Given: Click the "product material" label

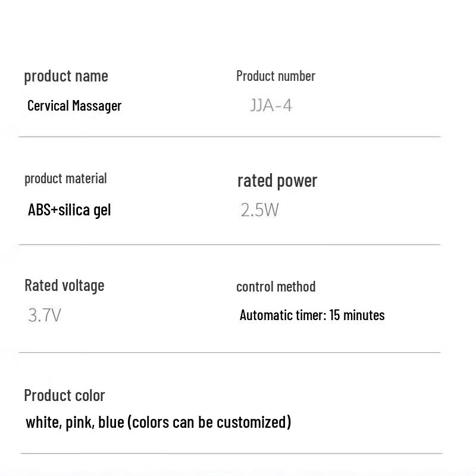Looking at the screenshot, I should point(65,178).
